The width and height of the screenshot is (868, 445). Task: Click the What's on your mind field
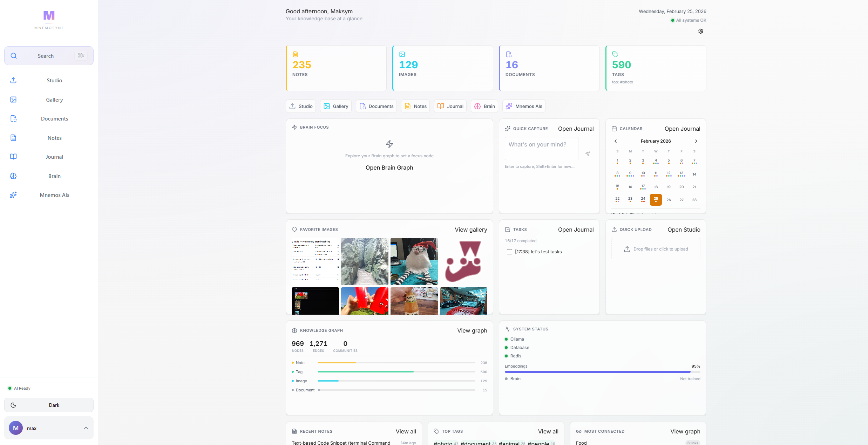pos(542,149)
